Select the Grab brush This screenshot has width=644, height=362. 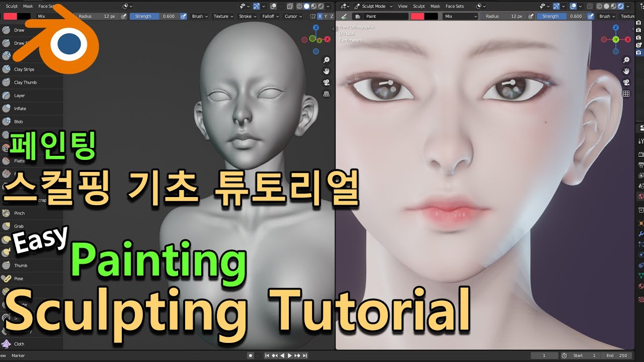click(x=31, y=226)
